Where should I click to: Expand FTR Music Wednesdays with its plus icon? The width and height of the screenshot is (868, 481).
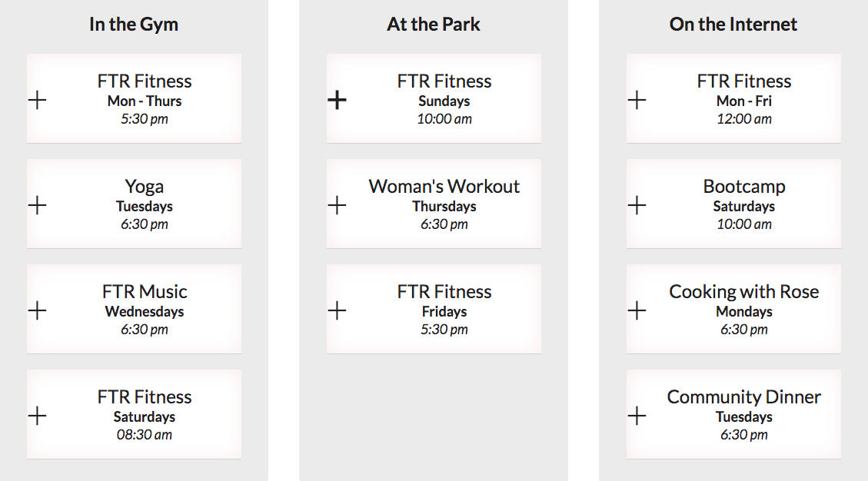(x=37, y=310)
